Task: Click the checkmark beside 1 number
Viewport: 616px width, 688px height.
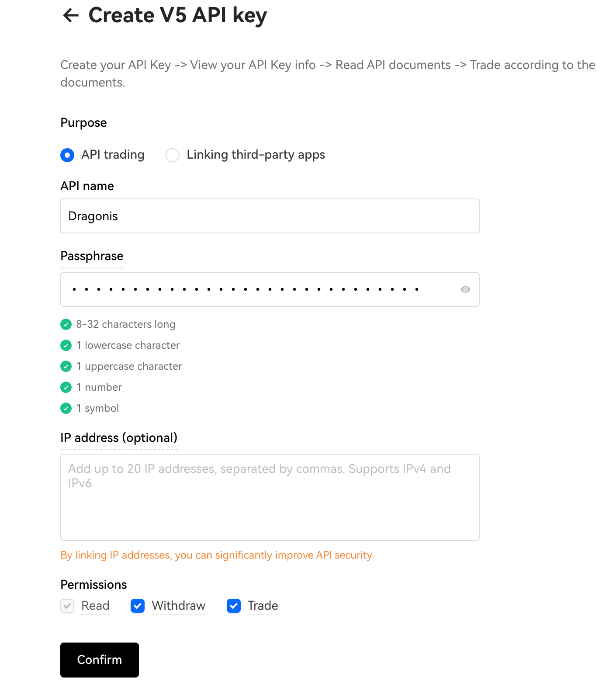Action: click(66, 387)
